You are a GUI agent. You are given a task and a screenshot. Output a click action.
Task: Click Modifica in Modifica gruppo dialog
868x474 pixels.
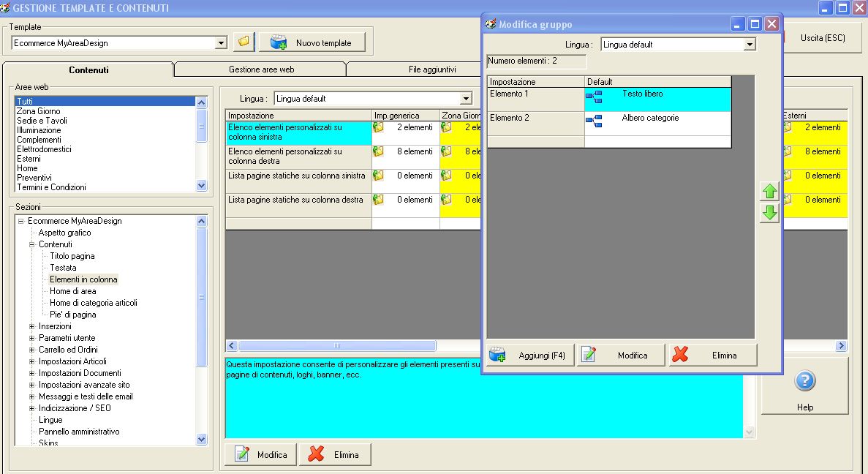(621, 355)
